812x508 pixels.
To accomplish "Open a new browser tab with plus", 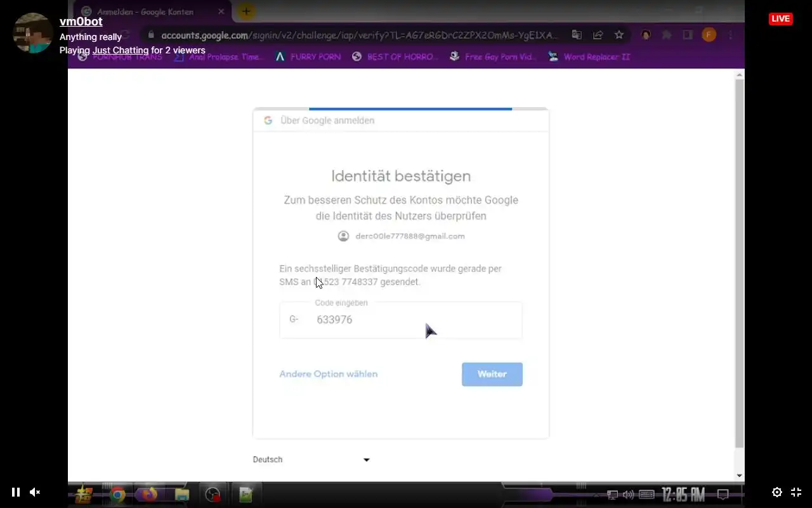I will [x=246, y=11].
